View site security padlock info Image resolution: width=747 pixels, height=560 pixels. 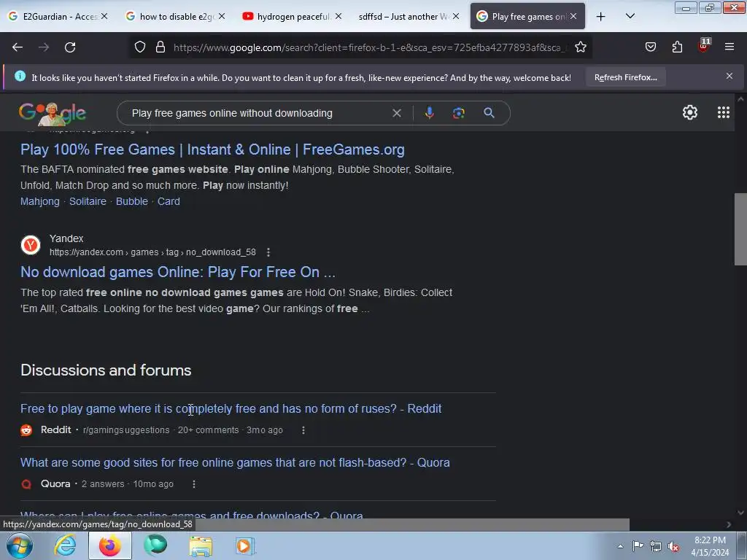tap(160, 47)
